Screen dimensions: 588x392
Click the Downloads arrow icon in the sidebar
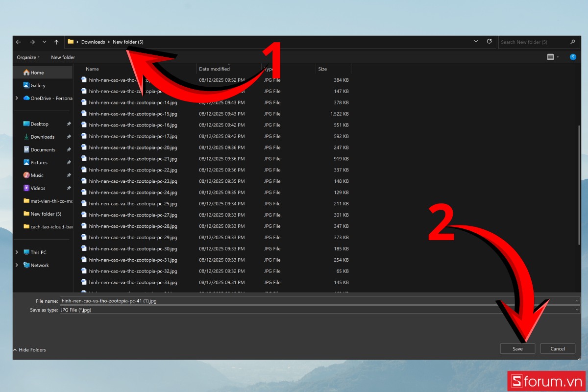coord(26,137)
